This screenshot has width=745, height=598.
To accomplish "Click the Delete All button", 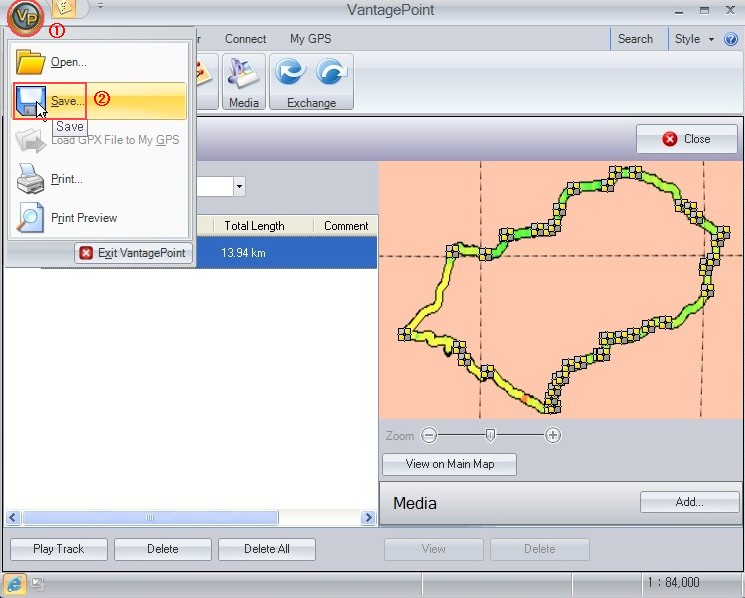I will click(267, 549).
